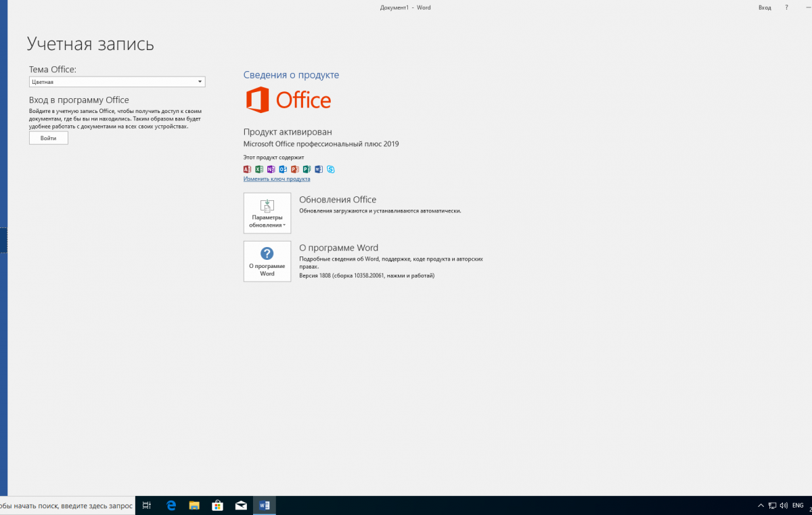812x515 pixels.
Task: Click the Версия 1808 build text
Action: pos(367,275)
